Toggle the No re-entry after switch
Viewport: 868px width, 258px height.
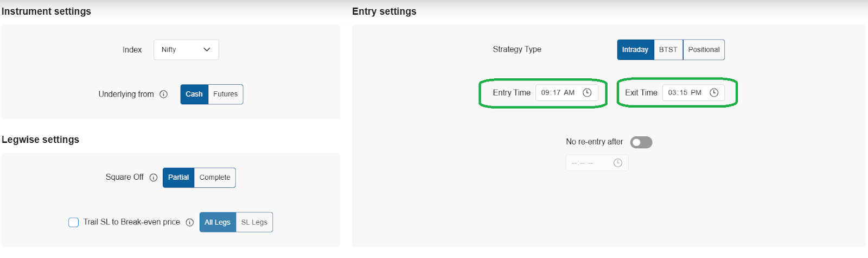click(641, 142)
